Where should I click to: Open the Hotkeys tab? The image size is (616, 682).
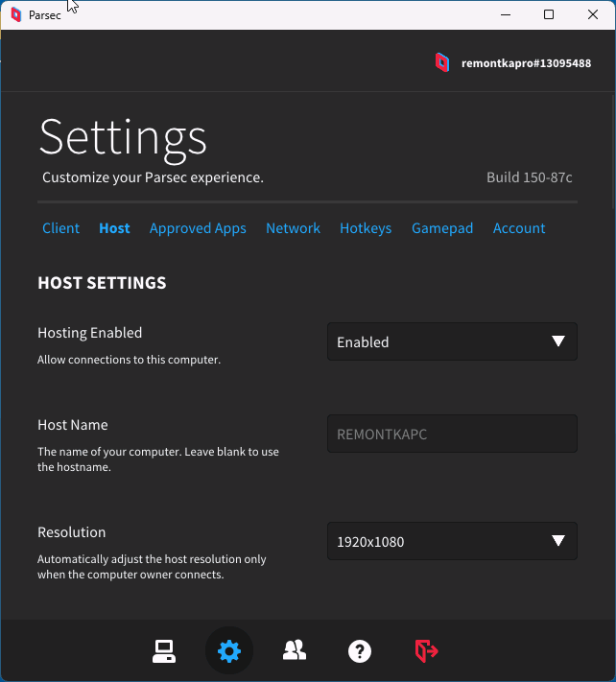click(x=366, y=229)
